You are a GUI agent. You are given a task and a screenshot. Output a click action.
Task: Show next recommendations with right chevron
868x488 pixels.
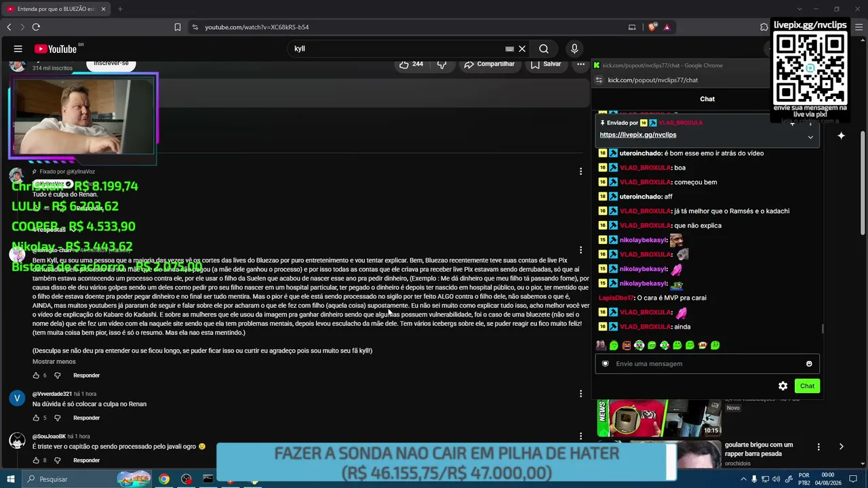pyautogui.click(x=841, y=447)
